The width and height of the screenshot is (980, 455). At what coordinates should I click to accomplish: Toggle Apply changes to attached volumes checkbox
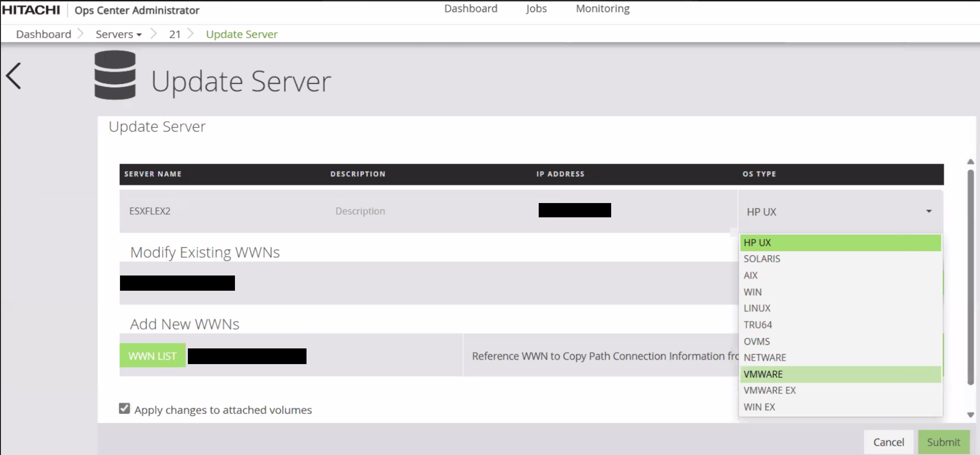pos(124,409)
